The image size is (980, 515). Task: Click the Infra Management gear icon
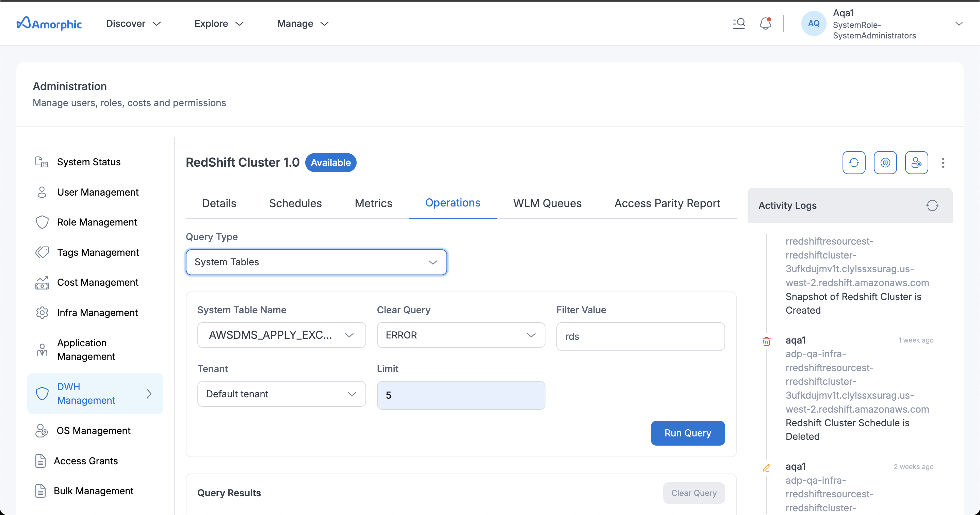[x=42, y=313]
